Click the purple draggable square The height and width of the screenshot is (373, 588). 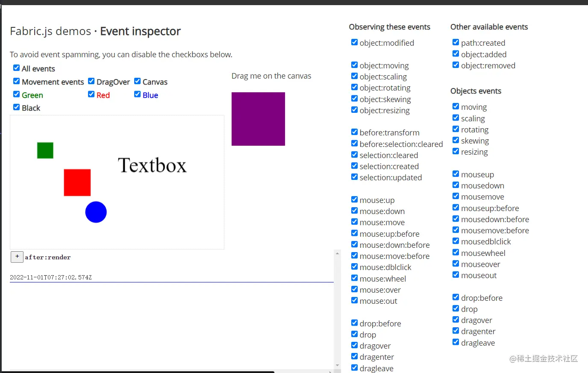(258, 119)
